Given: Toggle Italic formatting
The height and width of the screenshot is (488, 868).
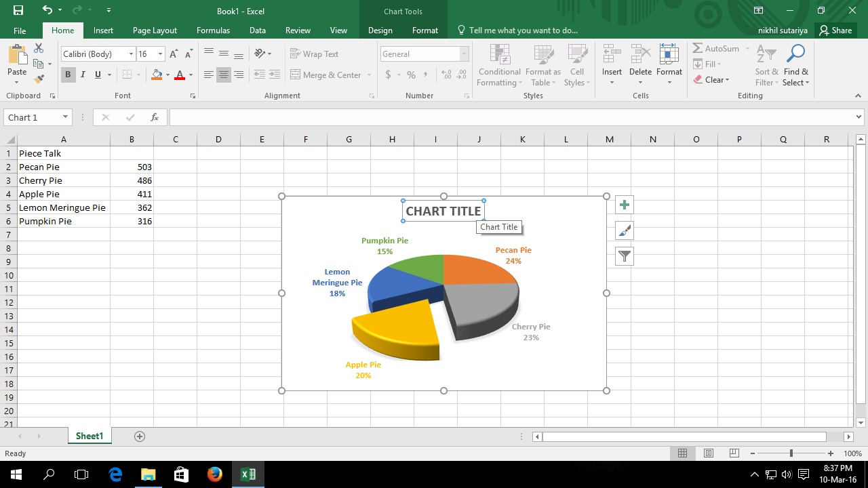Looking at the screenshot, I should [x=83, y=75].
